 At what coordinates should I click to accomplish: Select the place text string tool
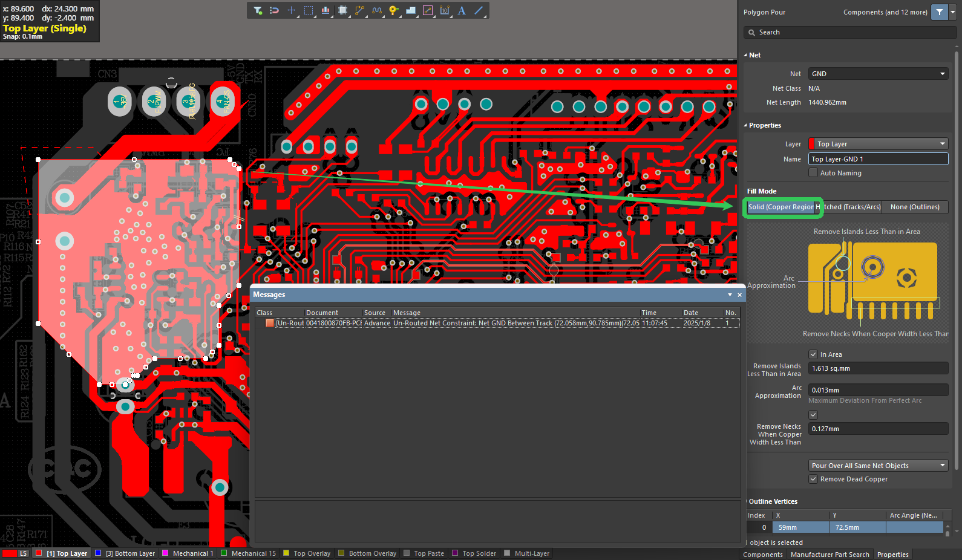coord(462,10)
